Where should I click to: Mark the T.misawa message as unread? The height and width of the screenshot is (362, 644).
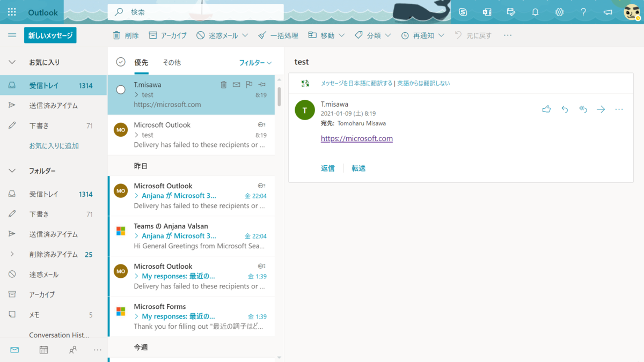point(236,85)
